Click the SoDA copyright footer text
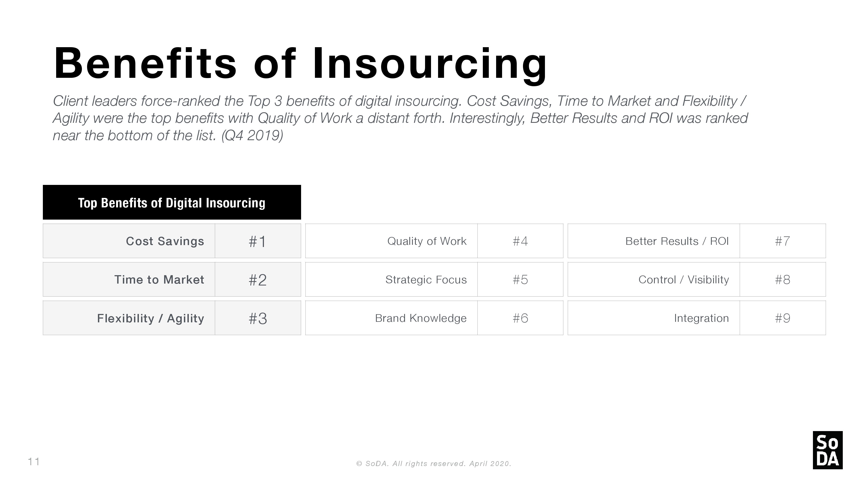The width and height of the screenshot is (868, 488). coord(434,464)
